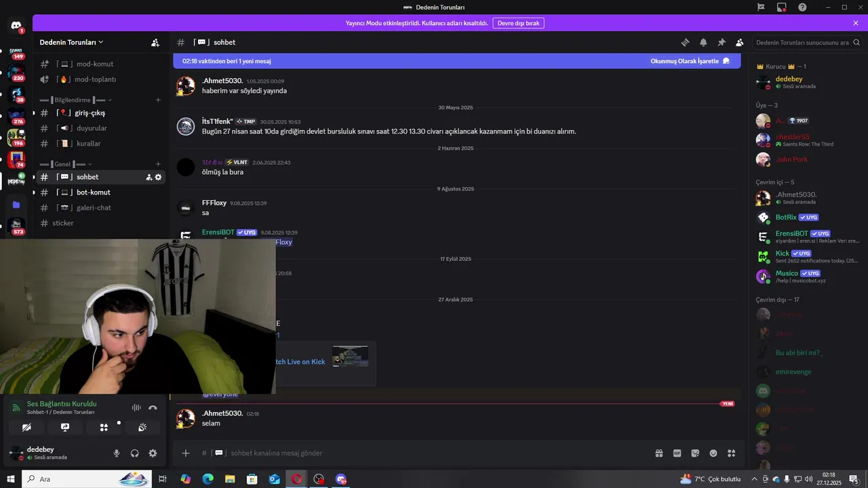The width and height of the screenshot is (868, 488).
Task: Open Windows Start menu
Action: tap(11, 479)
